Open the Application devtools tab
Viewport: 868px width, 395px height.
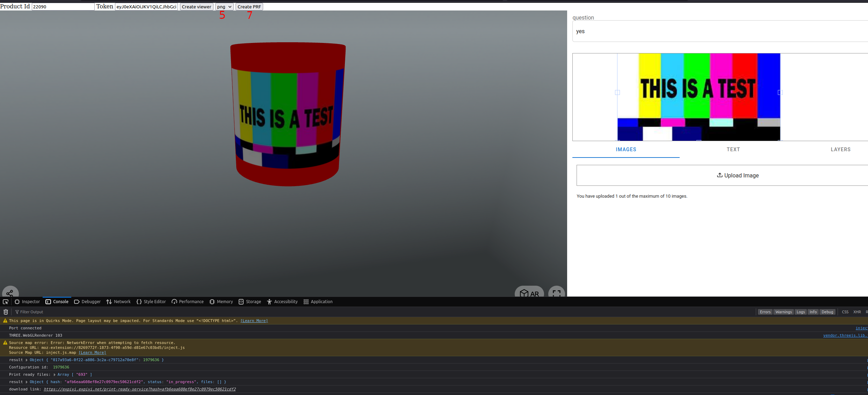tap(318, 302)
